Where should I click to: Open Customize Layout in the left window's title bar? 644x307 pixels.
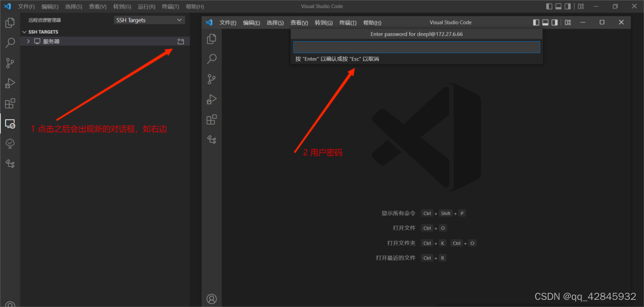point(581,7)
